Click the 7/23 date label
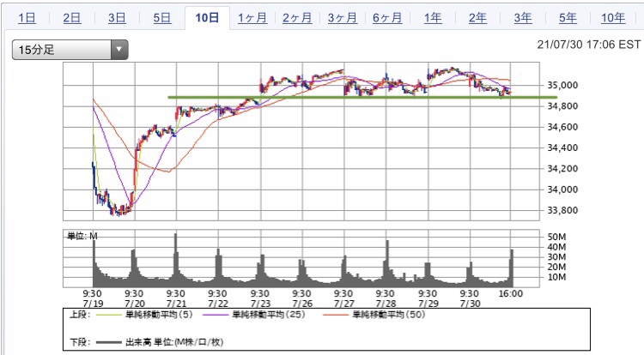 pyautogui.click(x=260, y=304)
